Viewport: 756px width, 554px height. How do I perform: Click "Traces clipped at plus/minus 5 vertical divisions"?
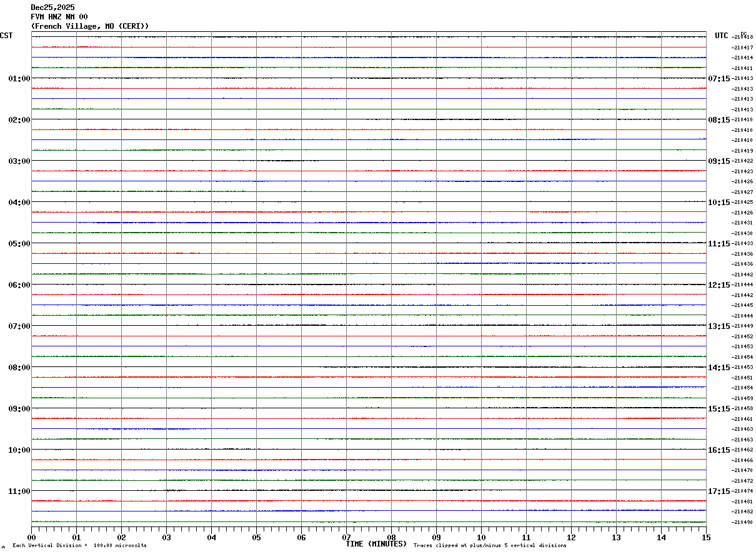(490, 545)
